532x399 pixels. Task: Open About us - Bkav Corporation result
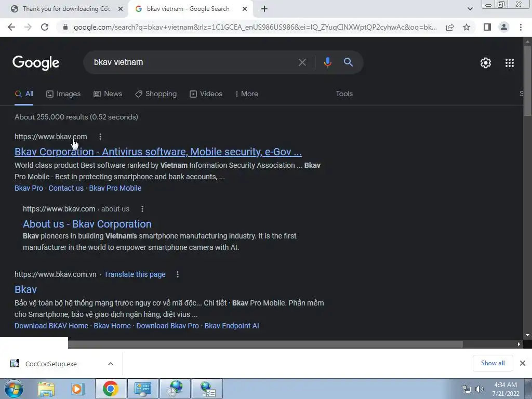87,224
